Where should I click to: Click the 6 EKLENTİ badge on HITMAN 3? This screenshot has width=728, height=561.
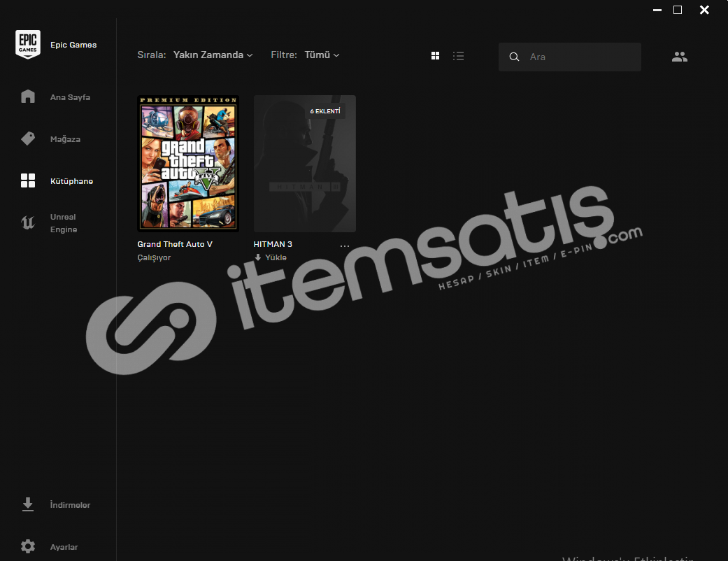(325, 111)
